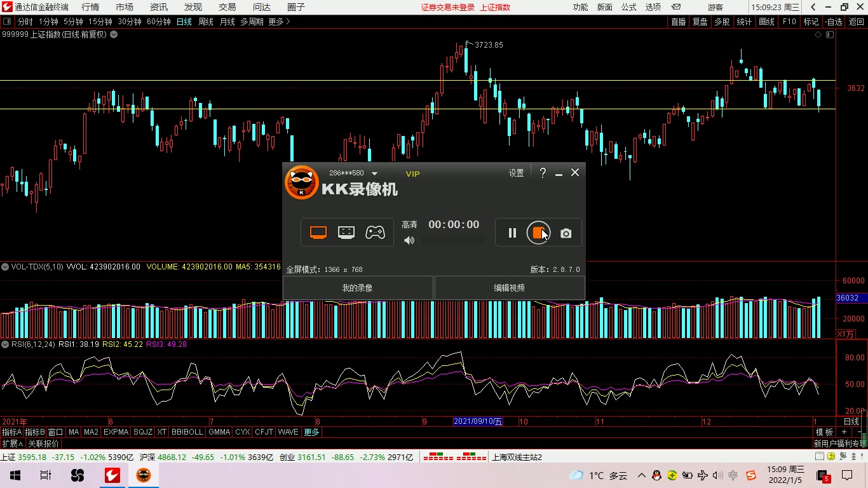
Task: Open Windows Task View in taskbar
Action: (x=45, y=475)
